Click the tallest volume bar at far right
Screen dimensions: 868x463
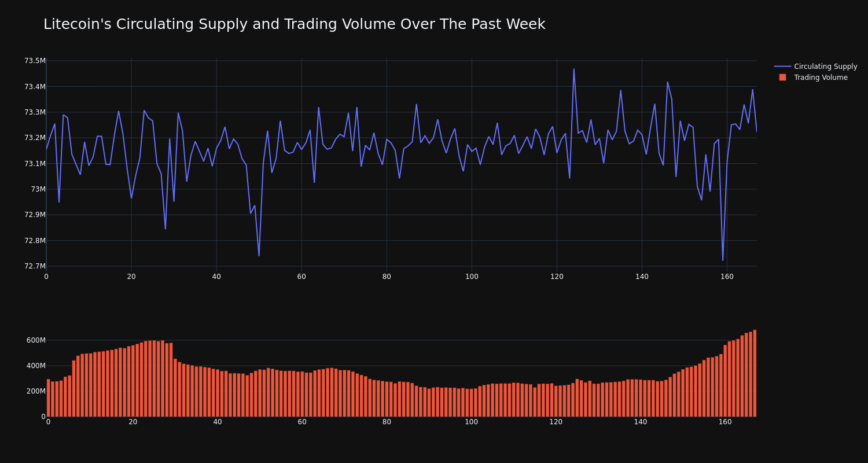pyautogui.click(x=755, y=373)
